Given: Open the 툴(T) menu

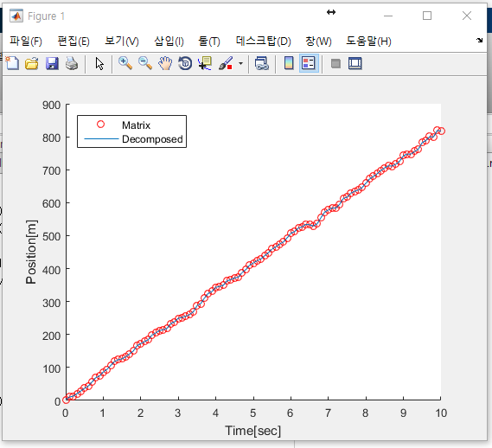Looking at the screenshot, I should tap(209, 42).
